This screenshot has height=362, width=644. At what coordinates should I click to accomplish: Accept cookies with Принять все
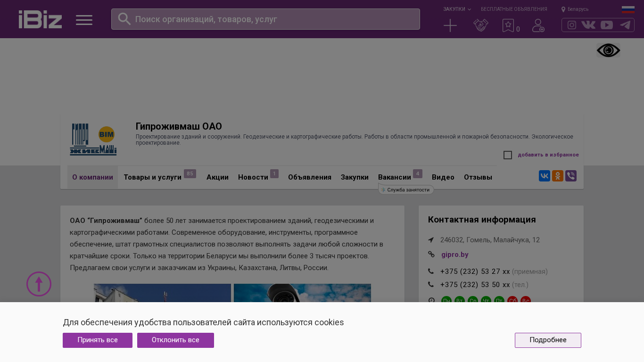(98, 340)
